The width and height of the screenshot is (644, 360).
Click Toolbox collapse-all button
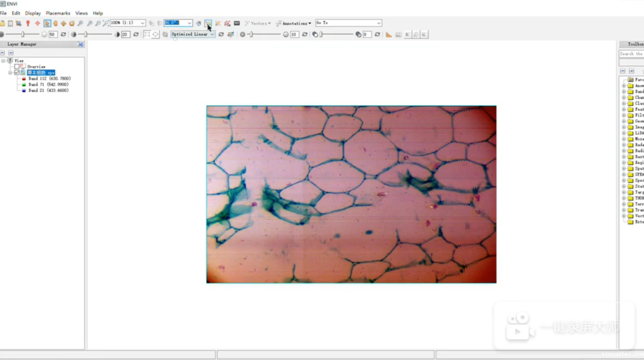623,71
